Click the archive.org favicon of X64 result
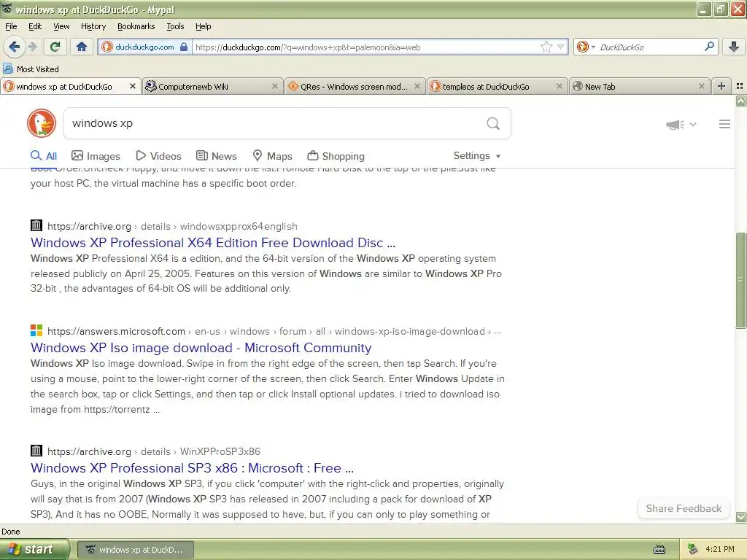 click(x=36, y=225)
